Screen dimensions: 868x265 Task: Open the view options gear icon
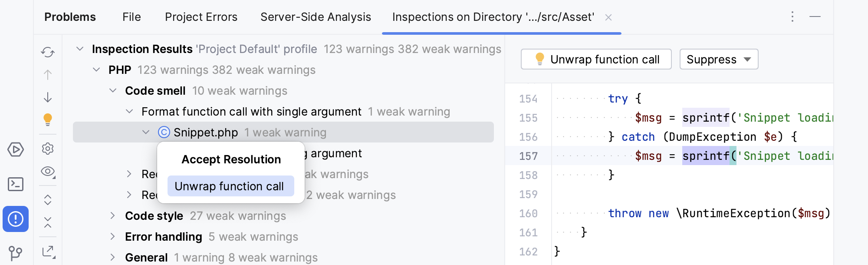[48, 149]
